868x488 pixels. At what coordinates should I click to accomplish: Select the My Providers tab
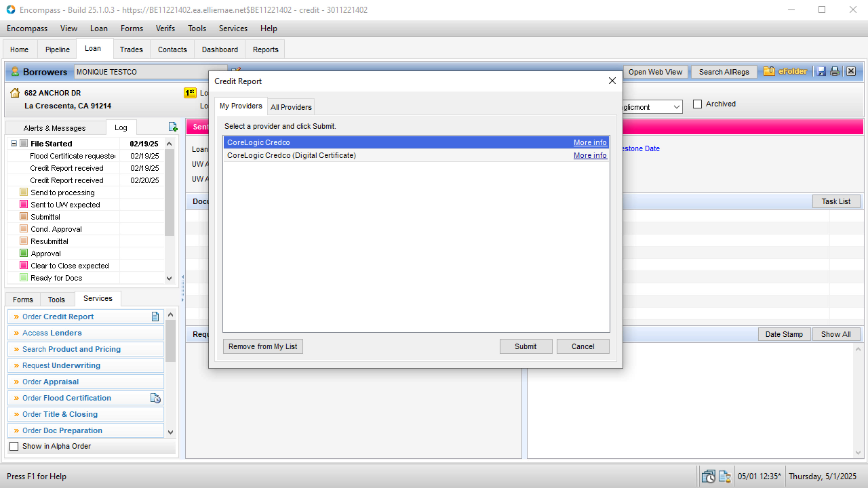241,106
